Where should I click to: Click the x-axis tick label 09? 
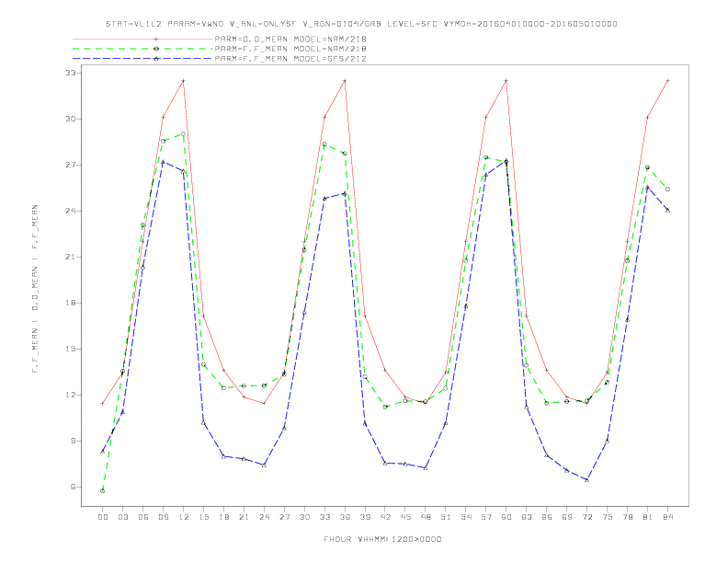(163, 517)
